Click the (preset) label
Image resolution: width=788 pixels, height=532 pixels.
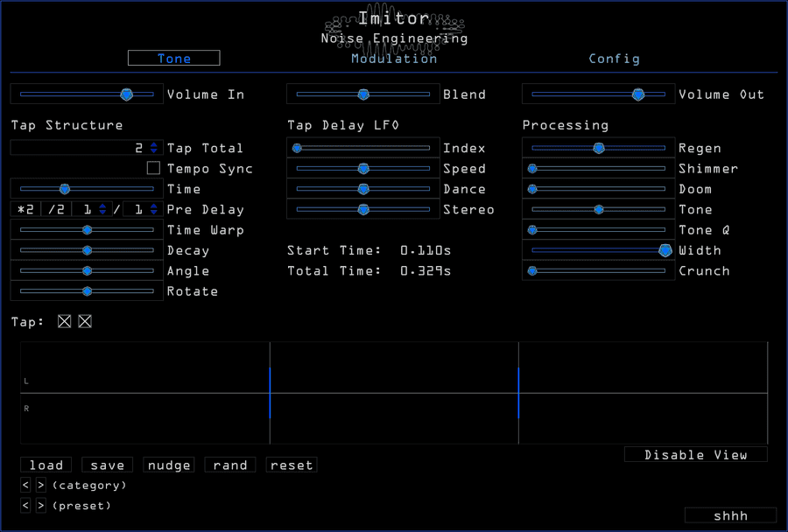coord(81,506)
